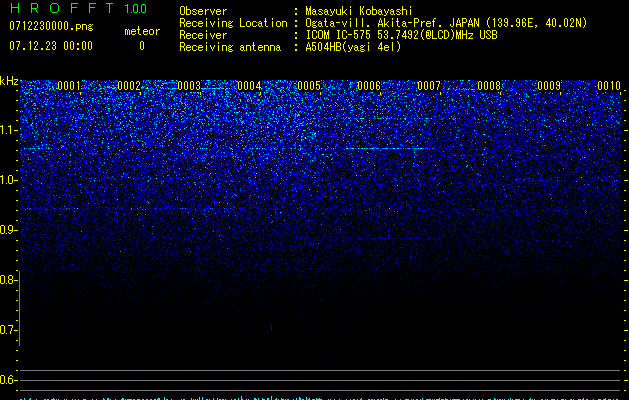
Task: Click time marker 0006 on spectrogram
Action: point(369,86)
